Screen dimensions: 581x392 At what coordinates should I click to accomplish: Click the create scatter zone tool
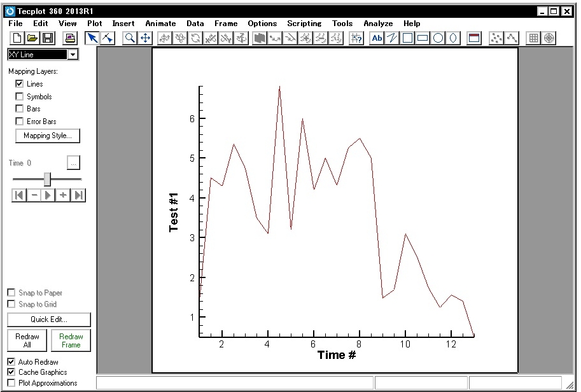496,38
